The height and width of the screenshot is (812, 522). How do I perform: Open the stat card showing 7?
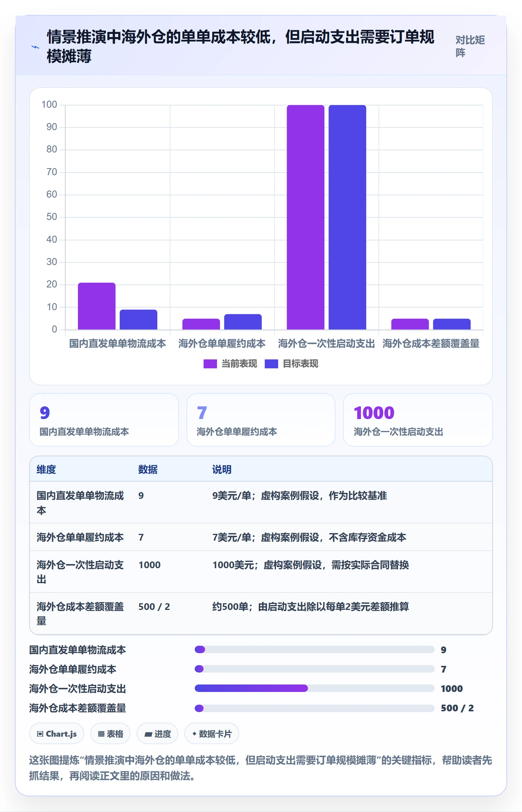click(x=261, y=420)
